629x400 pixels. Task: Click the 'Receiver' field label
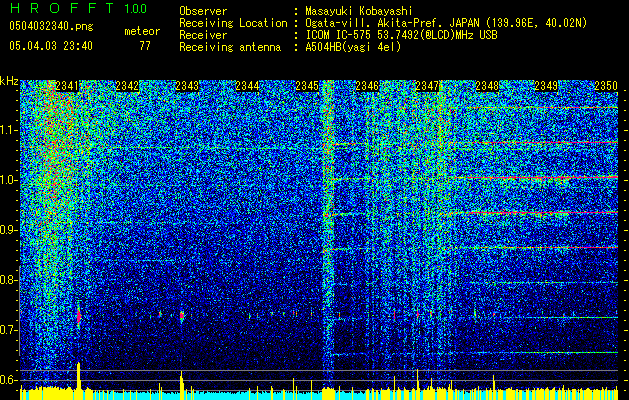tap(203, 35)
